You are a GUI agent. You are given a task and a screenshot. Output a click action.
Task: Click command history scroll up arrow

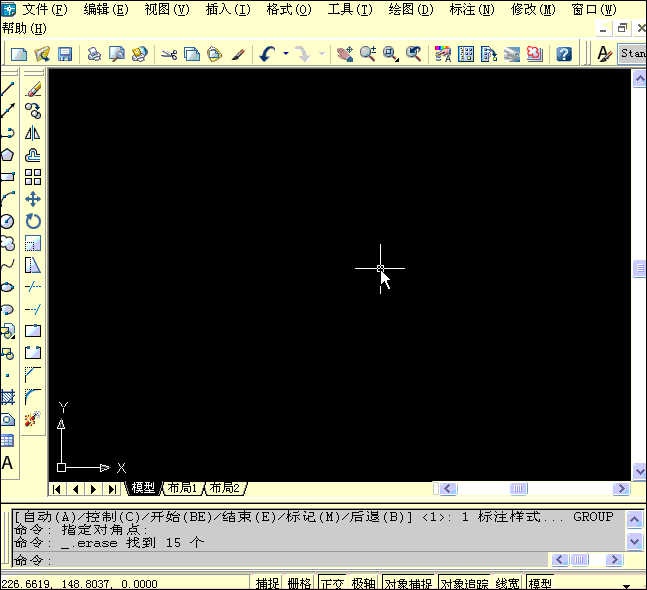point(634,519)
